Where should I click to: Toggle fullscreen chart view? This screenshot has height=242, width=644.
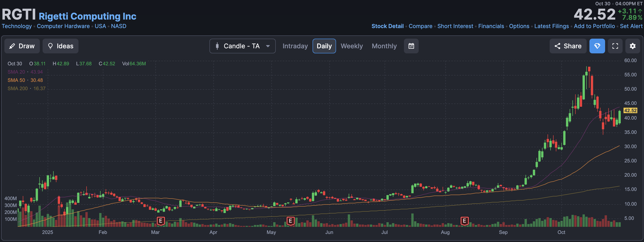coord(615,46)
